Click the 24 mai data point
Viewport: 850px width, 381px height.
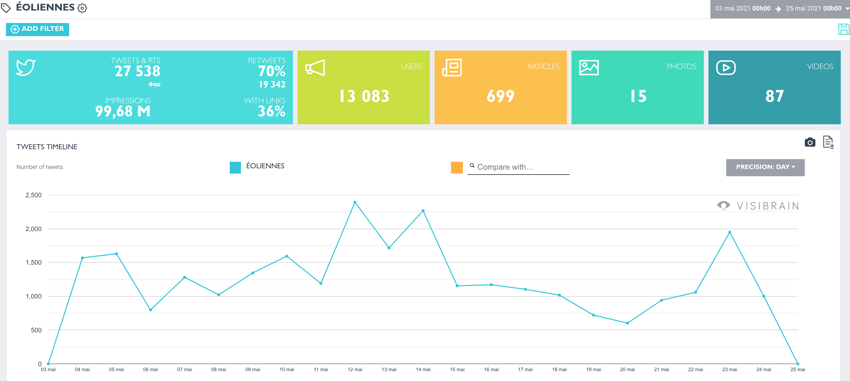pos(764,296)
